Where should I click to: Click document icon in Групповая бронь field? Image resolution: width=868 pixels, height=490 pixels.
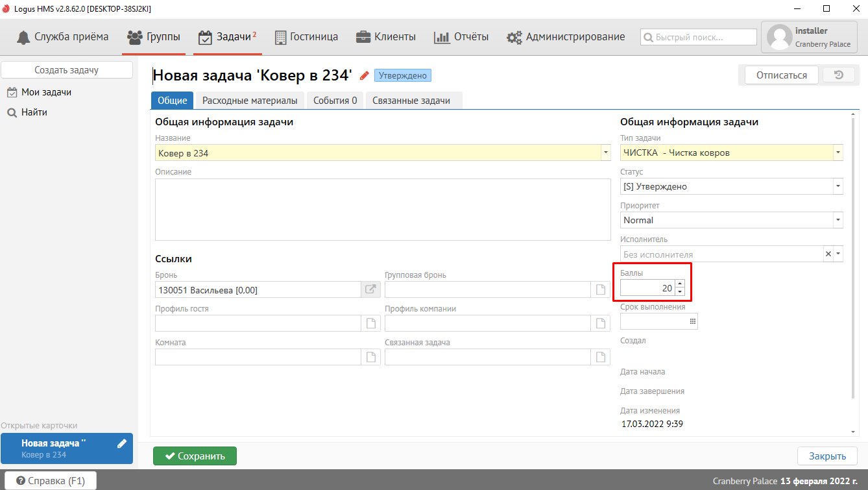click(601, 289)
